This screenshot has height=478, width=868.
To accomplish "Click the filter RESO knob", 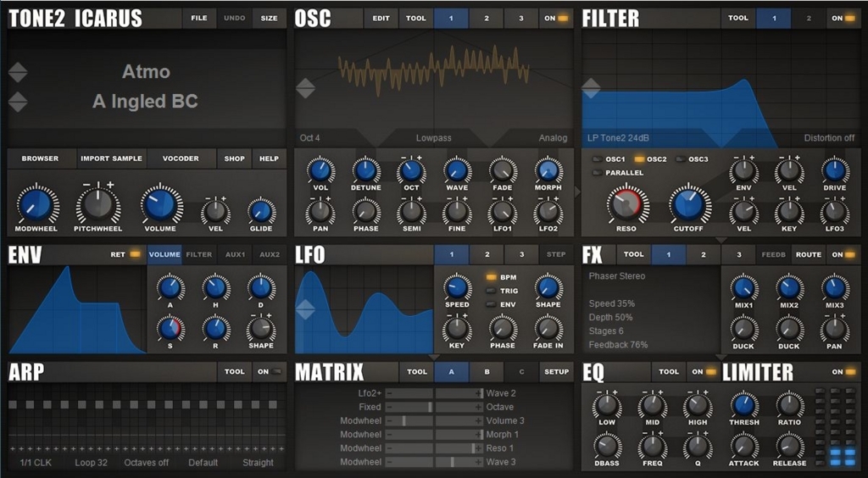I will (626, 203).
